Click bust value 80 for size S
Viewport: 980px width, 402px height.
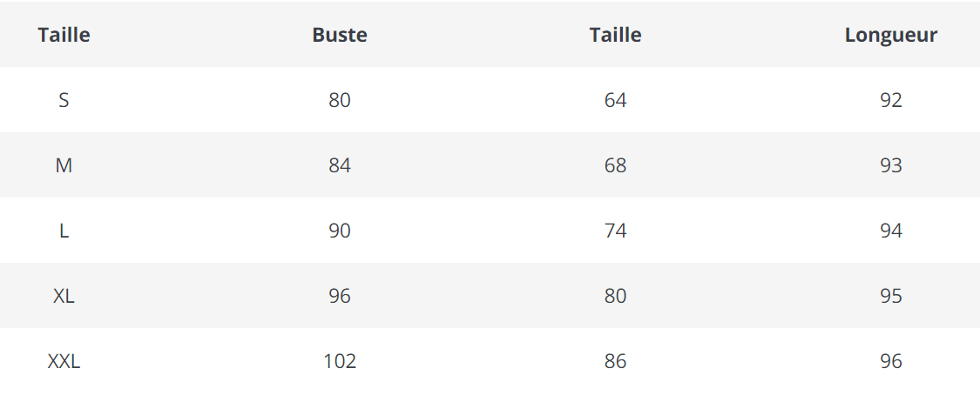[x=340, y=100]
